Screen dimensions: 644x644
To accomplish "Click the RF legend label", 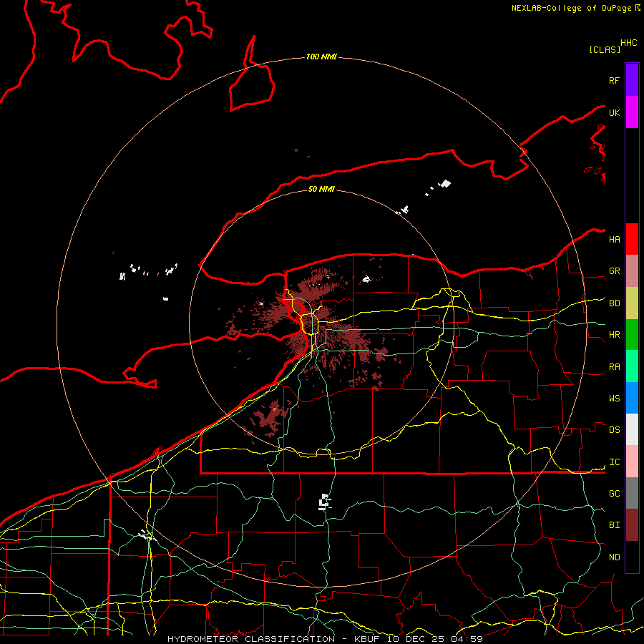I will click(614, 80).
